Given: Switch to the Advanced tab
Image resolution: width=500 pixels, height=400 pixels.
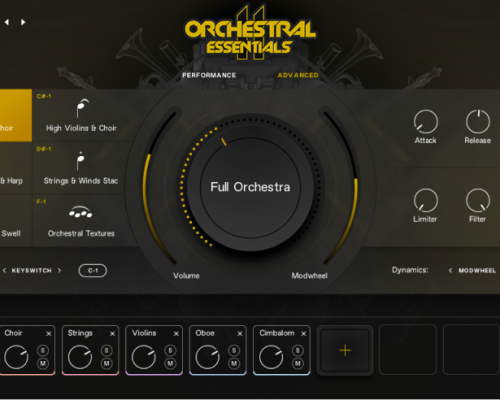Looking at the screenshot, I should click(x=298, y=75).
